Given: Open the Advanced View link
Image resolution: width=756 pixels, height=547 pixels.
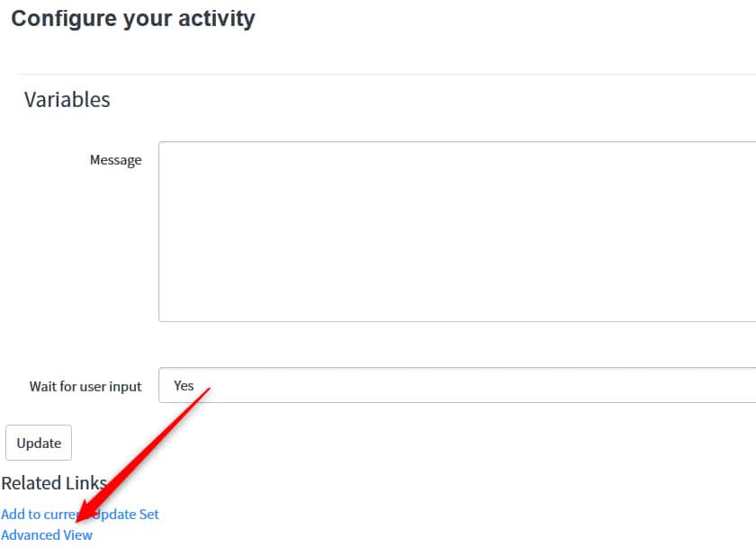Looking at the screenshot, I should pos(47,535).
